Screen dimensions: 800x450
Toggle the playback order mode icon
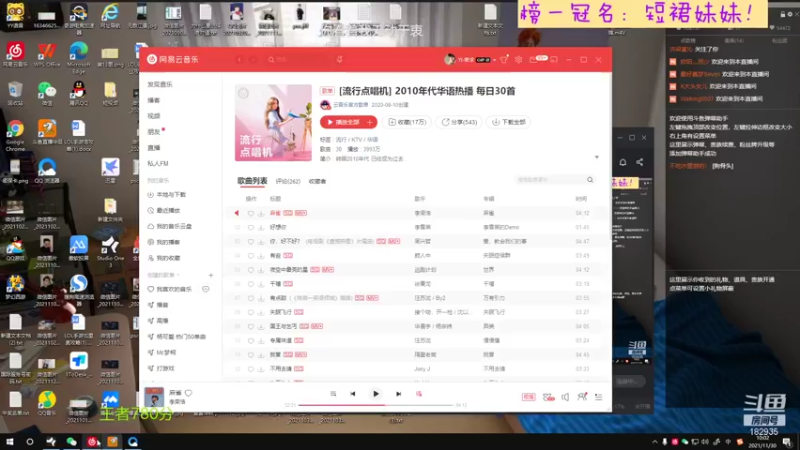pos(333,394)
